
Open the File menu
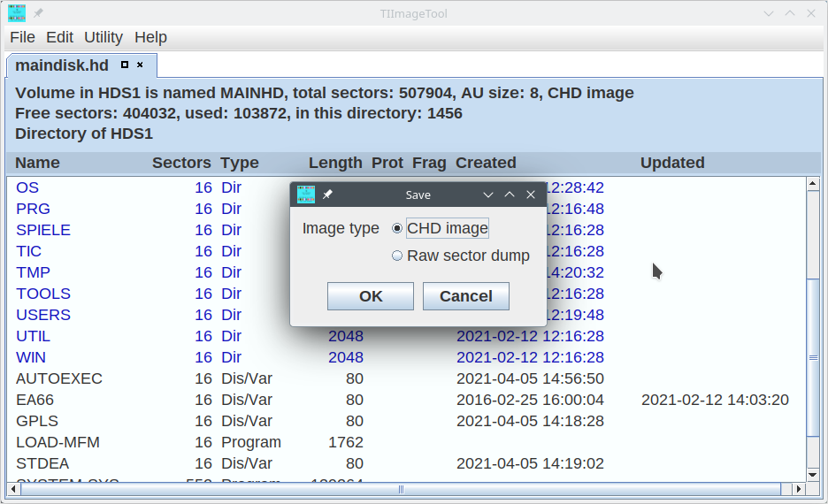coord(22,37)
